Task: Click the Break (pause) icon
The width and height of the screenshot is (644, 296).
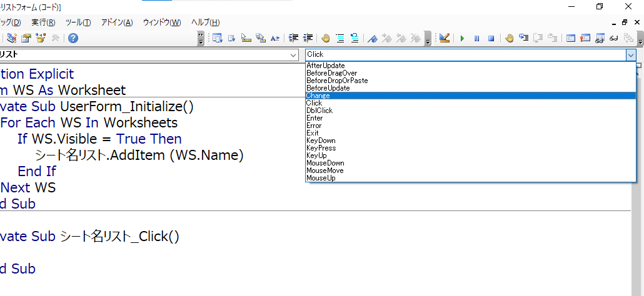Action: point(477,38)
